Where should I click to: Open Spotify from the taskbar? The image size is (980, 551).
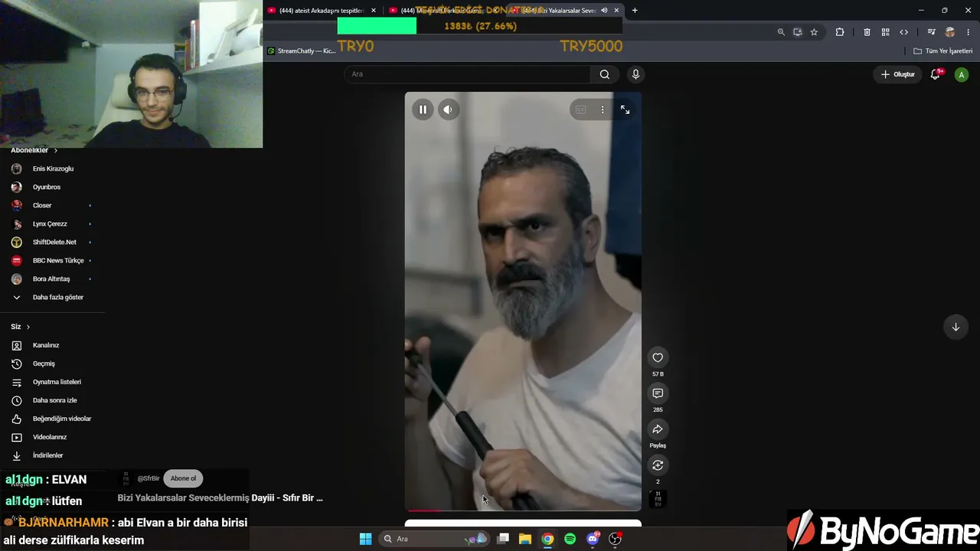[570, 539]
